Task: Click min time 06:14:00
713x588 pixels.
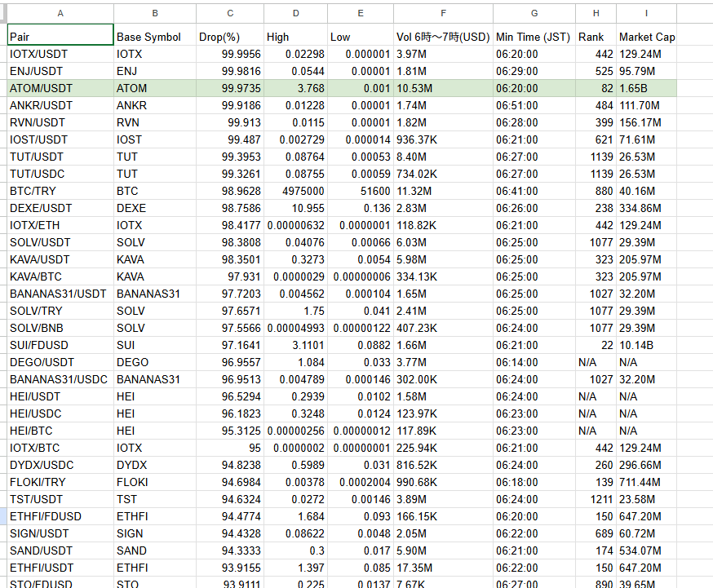Action: (534, 362)
